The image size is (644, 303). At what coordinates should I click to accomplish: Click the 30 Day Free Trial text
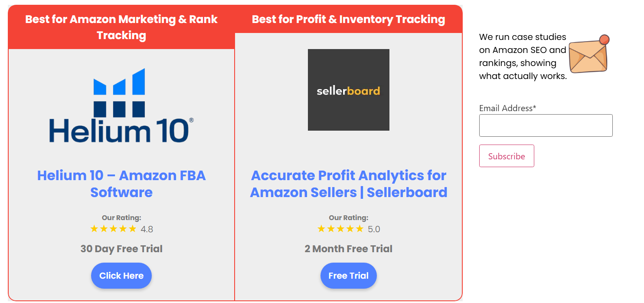(121, 249)
